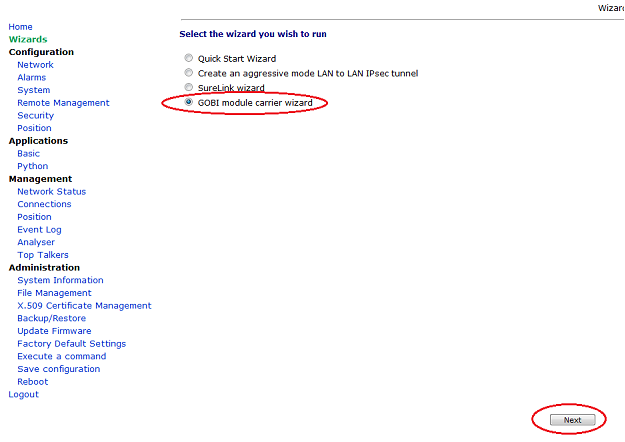The width and height of the screenshot is (625, 442).
Task: Select the GOBI module carrier wizard option
Action: click(x=189, y=102)
